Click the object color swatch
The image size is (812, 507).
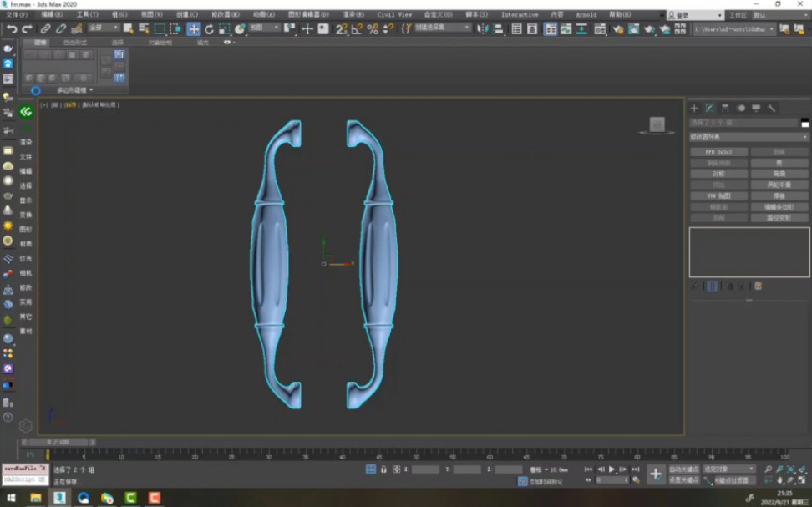tap(804, 124)
